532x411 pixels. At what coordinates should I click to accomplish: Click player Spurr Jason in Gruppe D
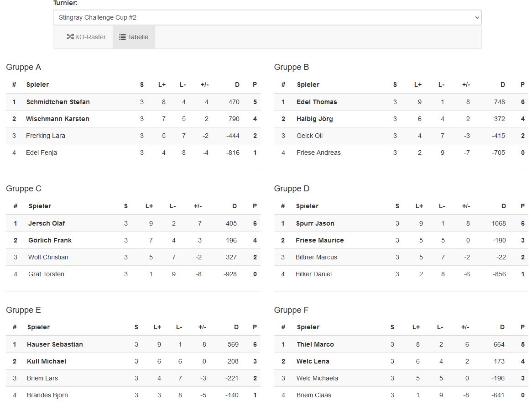[315, 223]
